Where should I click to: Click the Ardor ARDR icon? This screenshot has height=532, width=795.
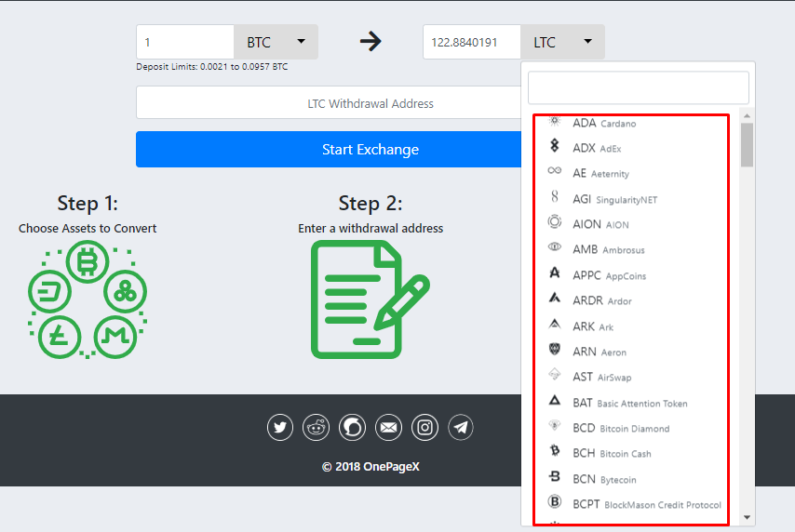(x=555, y=298)
